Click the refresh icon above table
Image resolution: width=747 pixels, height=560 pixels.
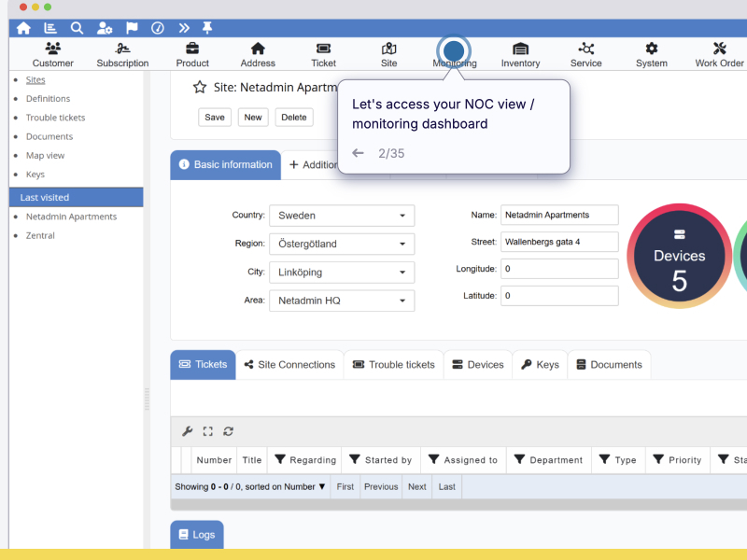(228, 431)
